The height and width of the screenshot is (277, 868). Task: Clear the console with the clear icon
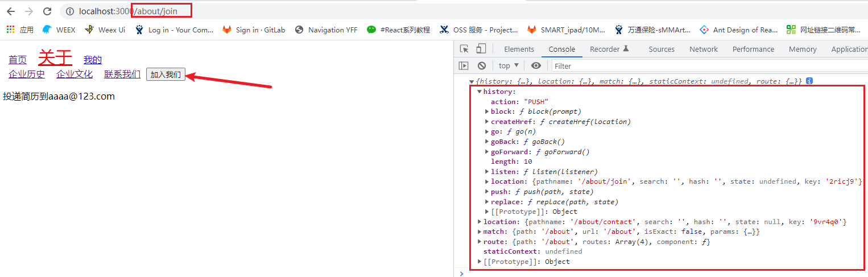482,66
